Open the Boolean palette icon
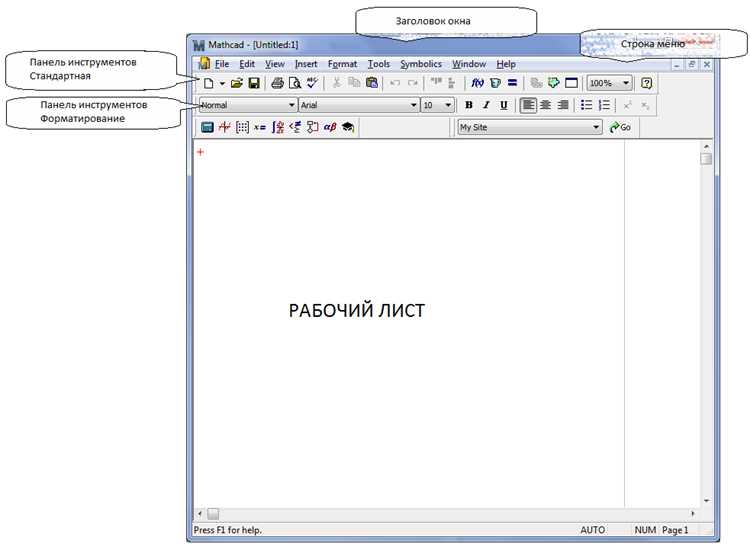 click(x=295, y=127)
